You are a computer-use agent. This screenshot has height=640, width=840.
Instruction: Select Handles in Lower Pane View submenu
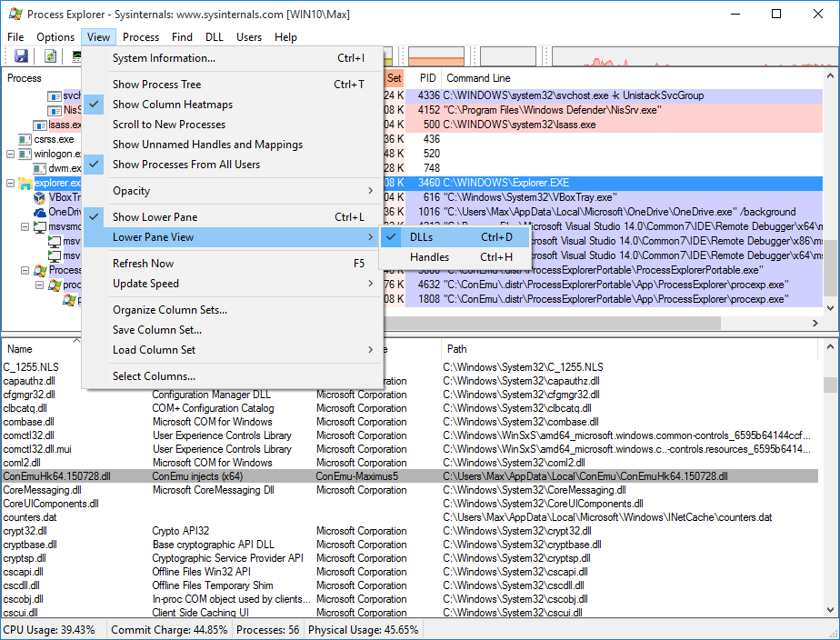pos(429,257)
